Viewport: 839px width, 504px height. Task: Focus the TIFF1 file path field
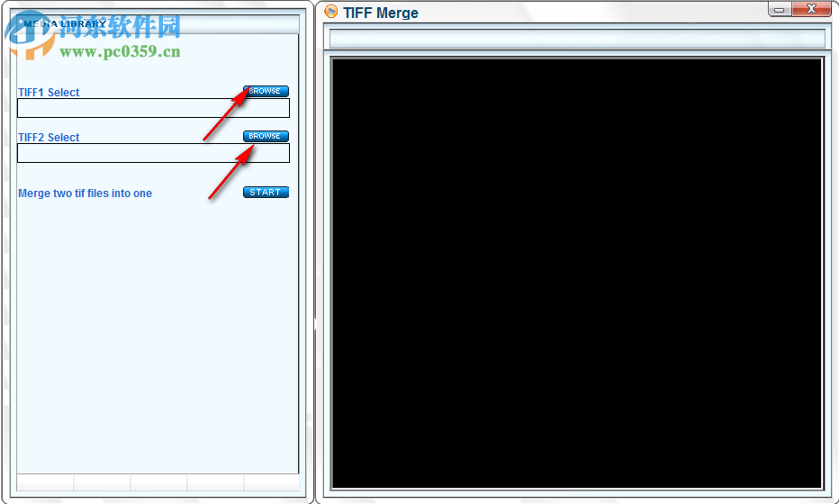coord(154,108)
